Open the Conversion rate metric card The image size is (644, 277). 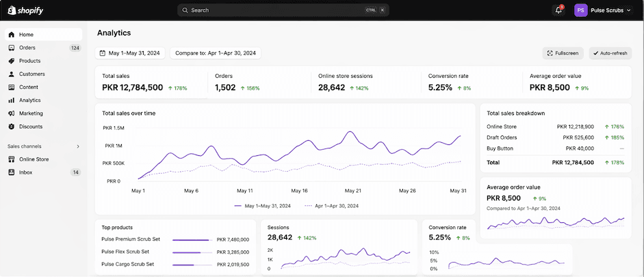(x=472, y=82)
